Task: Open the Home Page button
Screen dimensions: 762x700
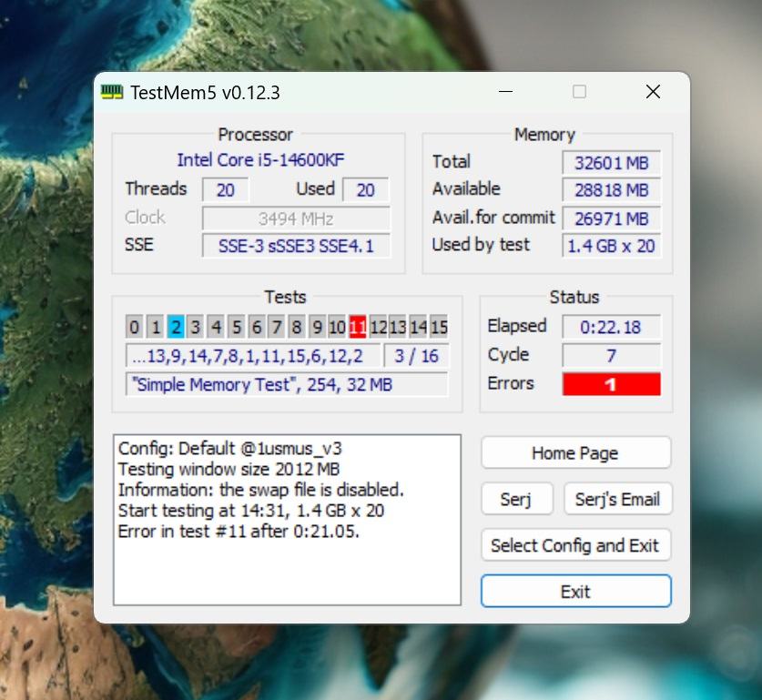Action: 576,452
